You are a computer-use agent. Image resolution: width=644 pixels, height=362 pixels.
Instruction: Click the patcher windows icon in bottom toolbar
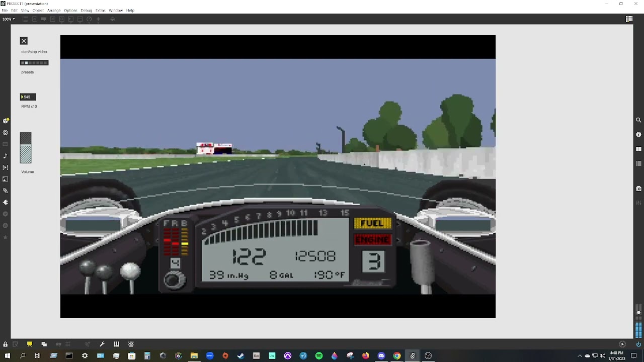[44, 344]
